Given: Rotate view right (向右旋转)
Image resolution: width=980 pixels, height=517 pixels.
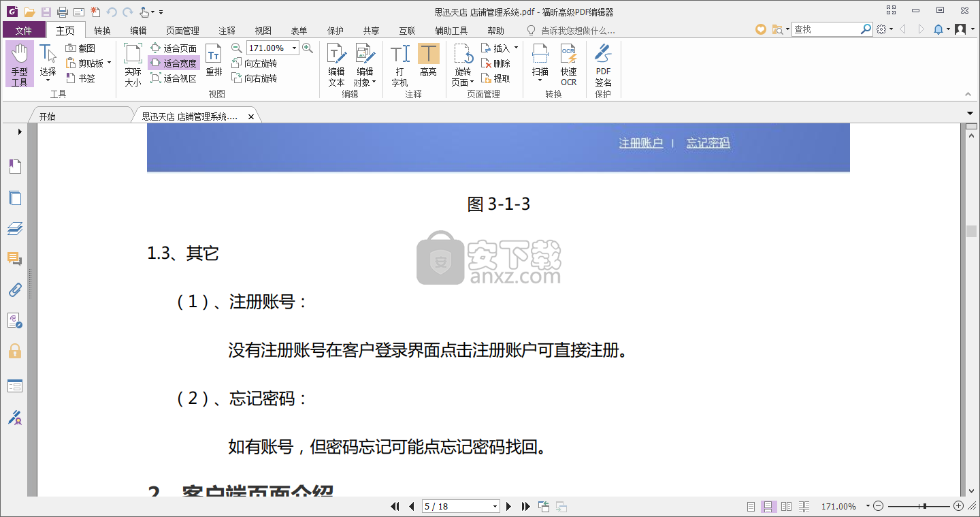Looking at the screenshot, I should [x=255, y=78].
